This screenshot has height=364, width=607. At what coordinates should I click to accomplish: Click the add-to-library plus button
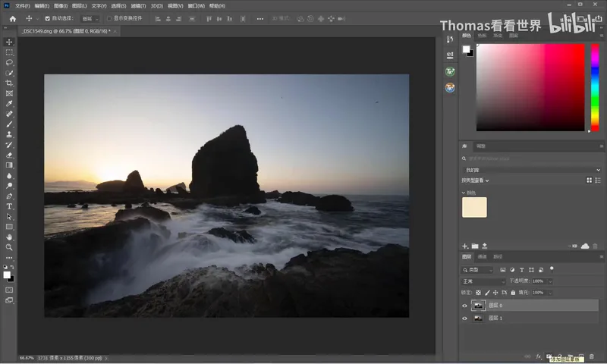pyautogui.click(x=465, y=246)
